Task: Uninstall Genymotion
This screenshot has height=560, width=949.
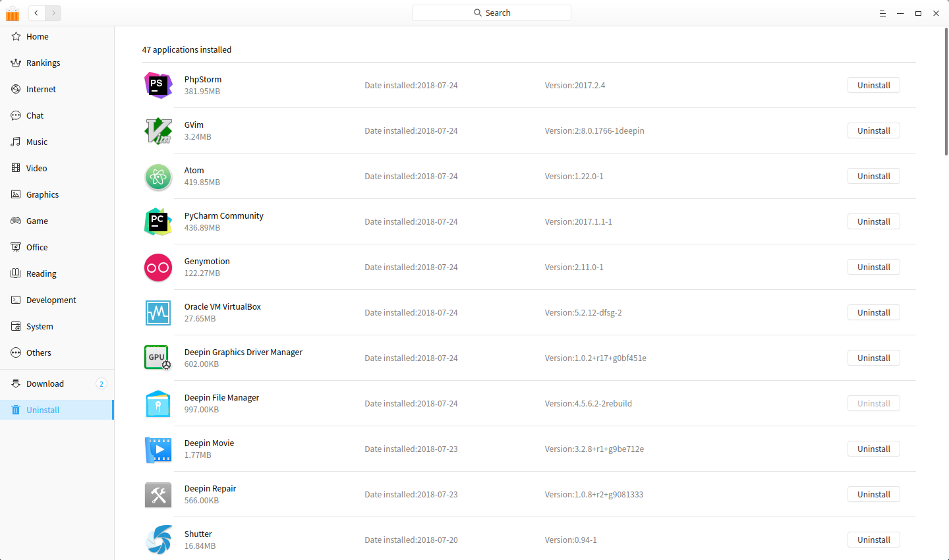Action: (874, 267)
